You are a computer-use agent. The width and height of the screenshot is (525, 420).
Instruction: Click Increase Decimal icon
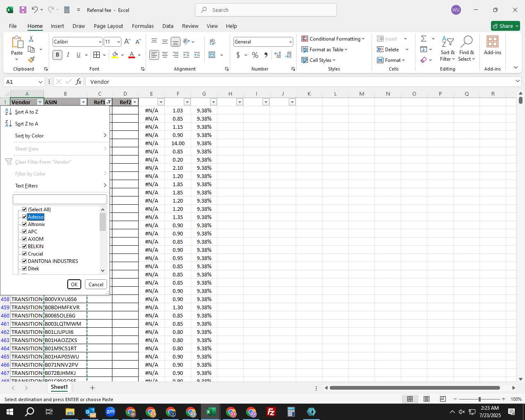pyautogui.click(x=278, y=55)
